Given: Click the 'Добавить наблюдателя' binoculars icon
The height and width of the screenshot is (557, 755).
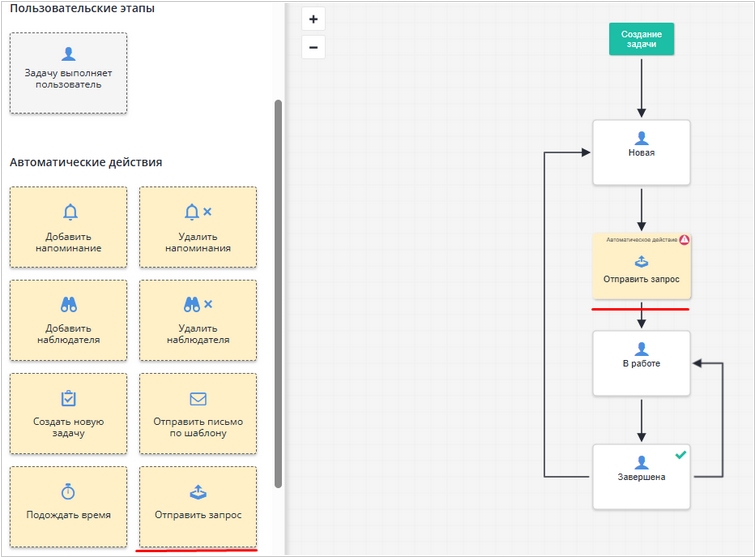Looking at the screenshot, I should coord(69,305).
